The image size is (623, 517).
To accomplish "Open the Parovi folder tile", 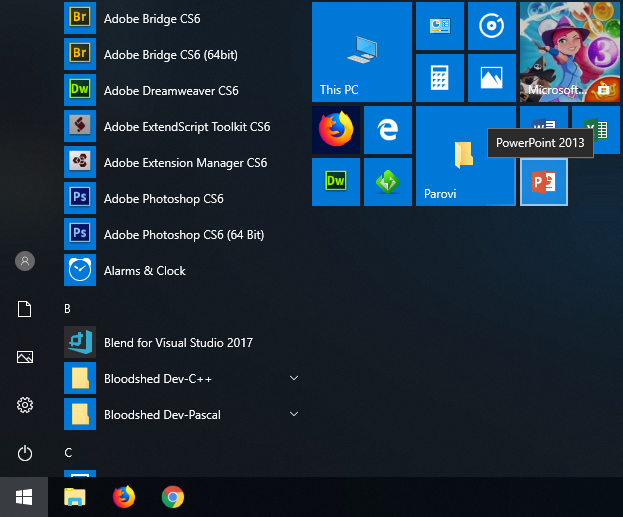I will (x=466, y=156).
